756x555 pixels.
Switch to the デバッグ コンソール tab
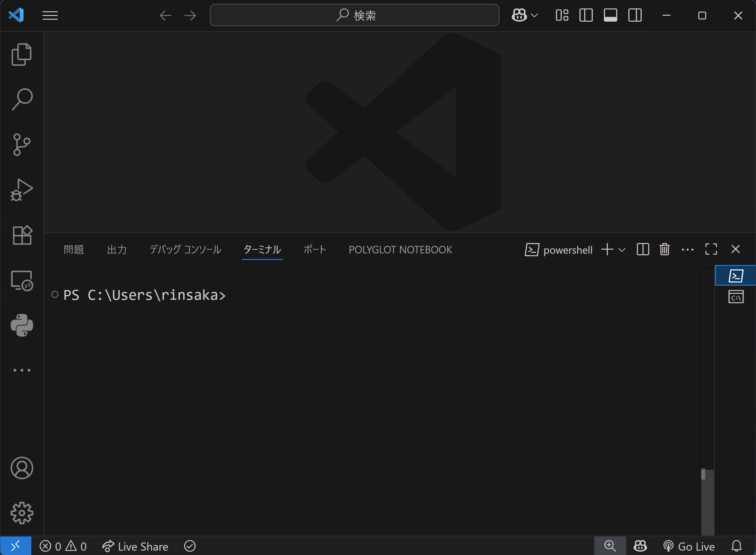(185, 250)
